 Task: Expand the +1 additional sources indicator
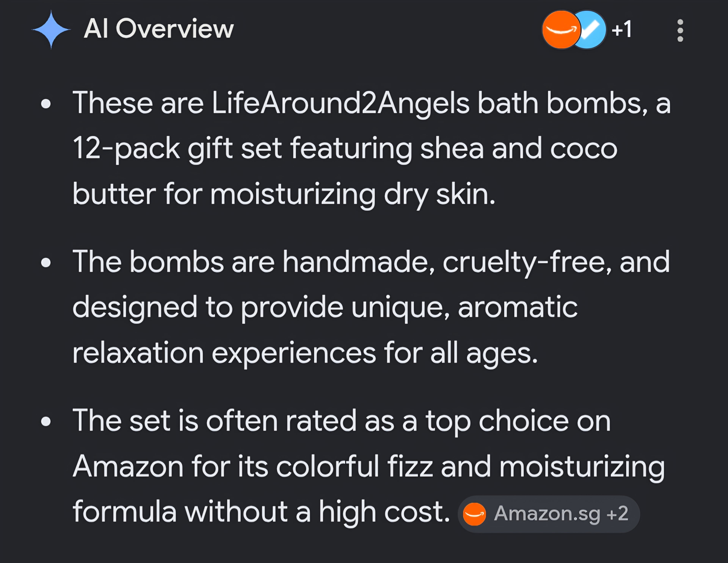[x=621, y=29]
